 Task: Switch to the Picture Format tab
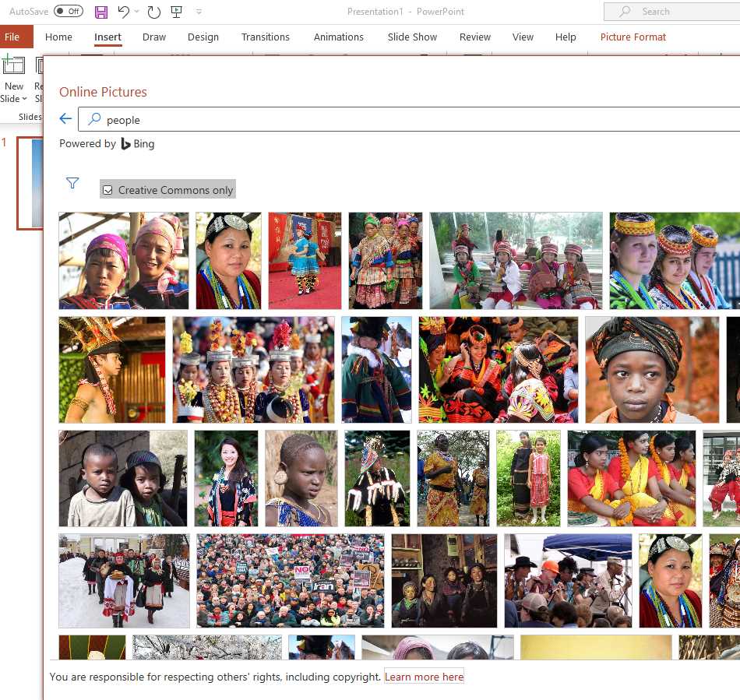click(633, 37)
